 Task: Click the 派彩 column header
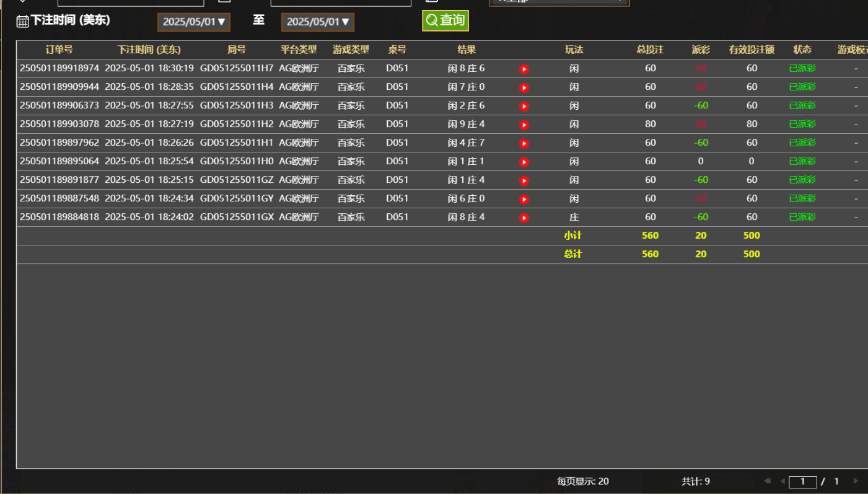coord(701,50)
